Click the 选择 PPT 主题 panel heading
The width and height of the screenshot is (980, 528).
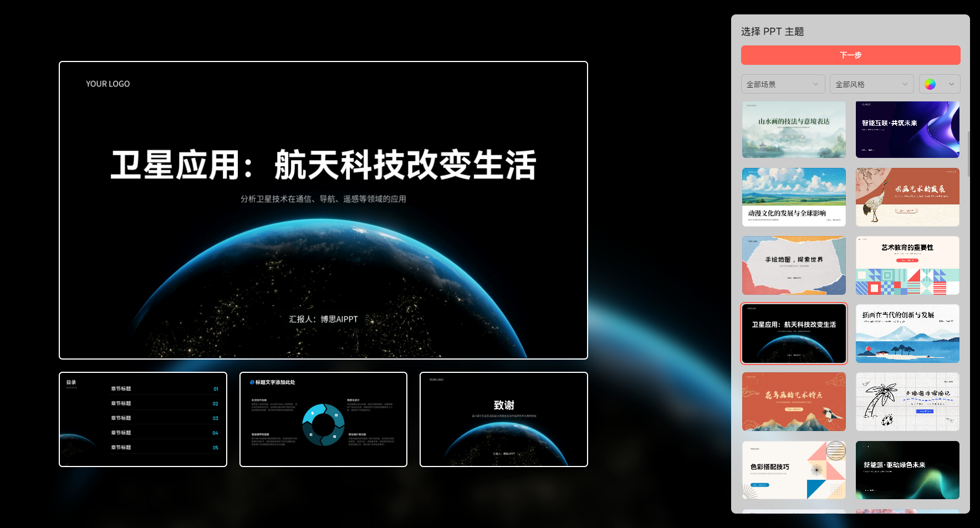pyautogui.click(x=772, y=32)
